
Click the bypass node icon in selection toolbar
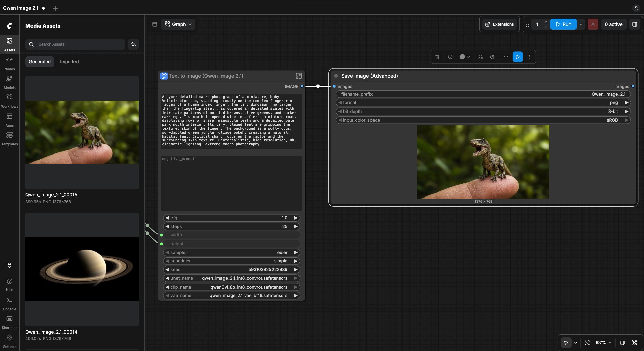[x=492, y=57]
